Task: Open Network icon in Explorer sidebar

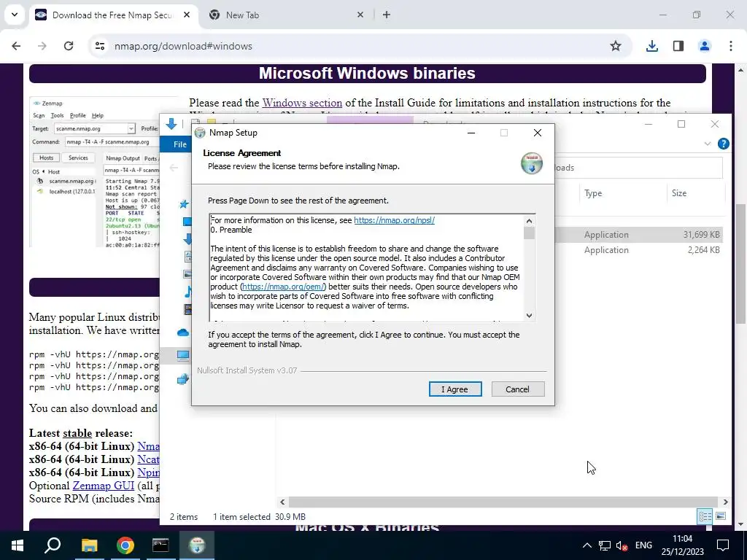Action: (x=183, y=379)
